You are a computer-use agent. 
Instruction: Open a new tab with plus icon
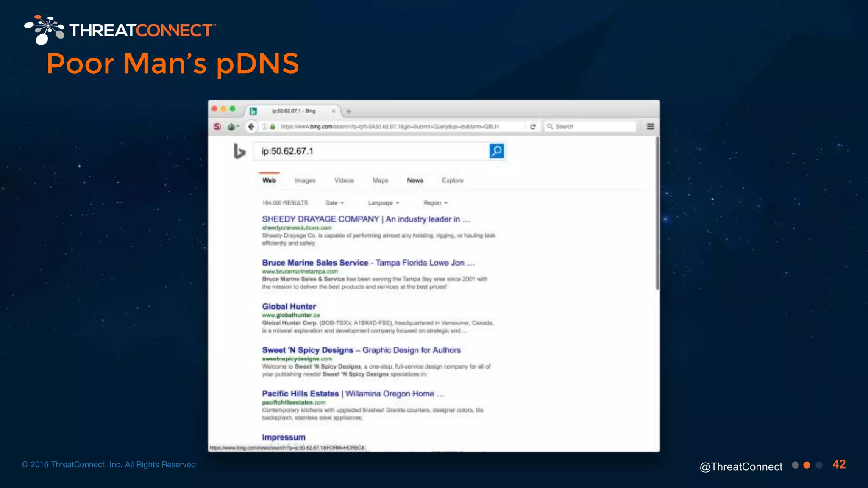(x=348, y=111)
